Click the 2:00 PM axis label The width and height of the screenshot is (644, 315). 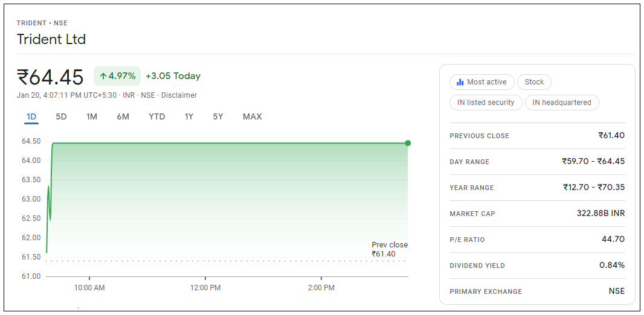321,288
